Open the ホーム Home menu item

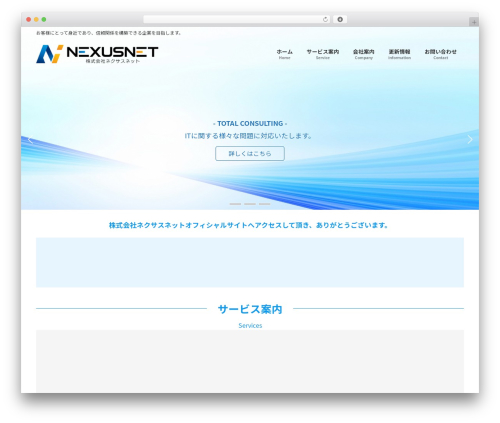click(284, 54)
